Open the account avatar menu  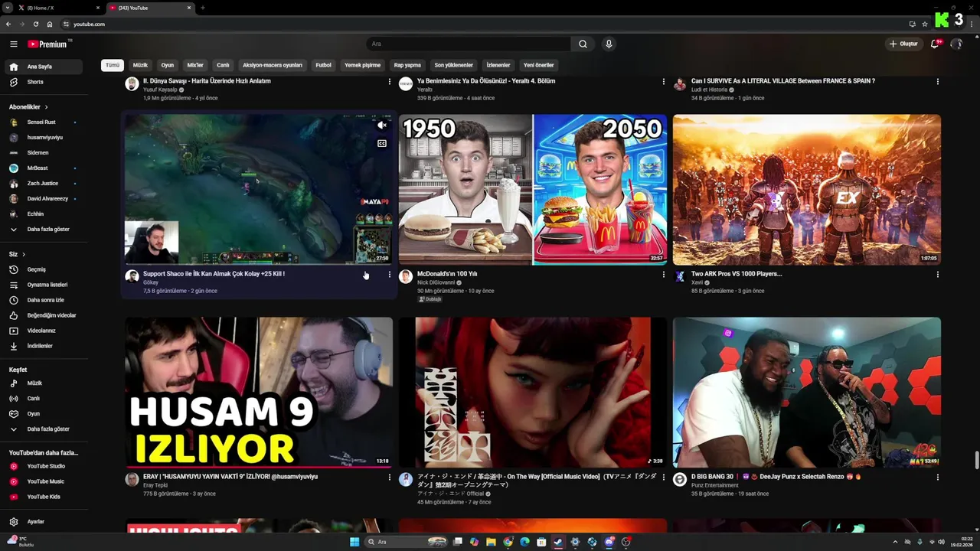[x=956, y=44]
